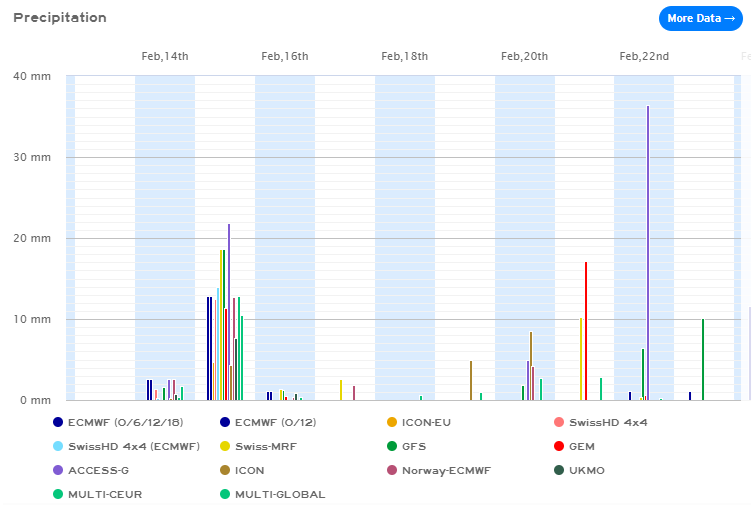Click the ICON brown legend marker
755x505 pixels.
tap(225, 470)
